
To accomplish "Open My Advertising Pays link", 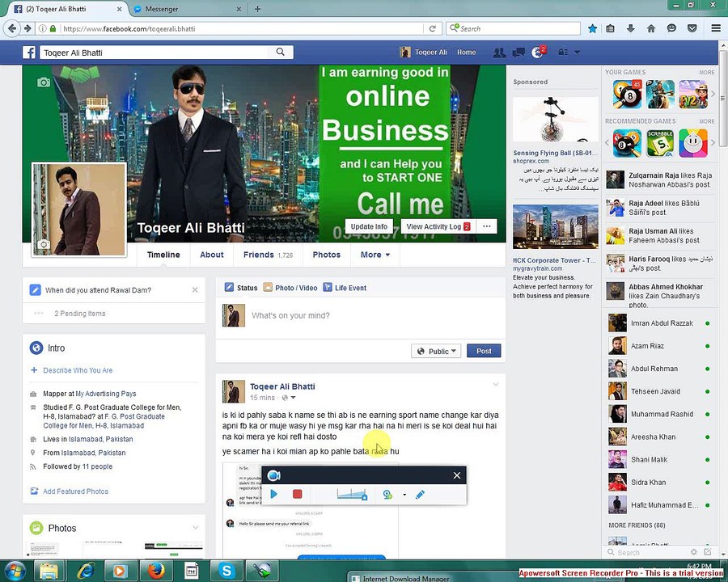I will (106, 394).
